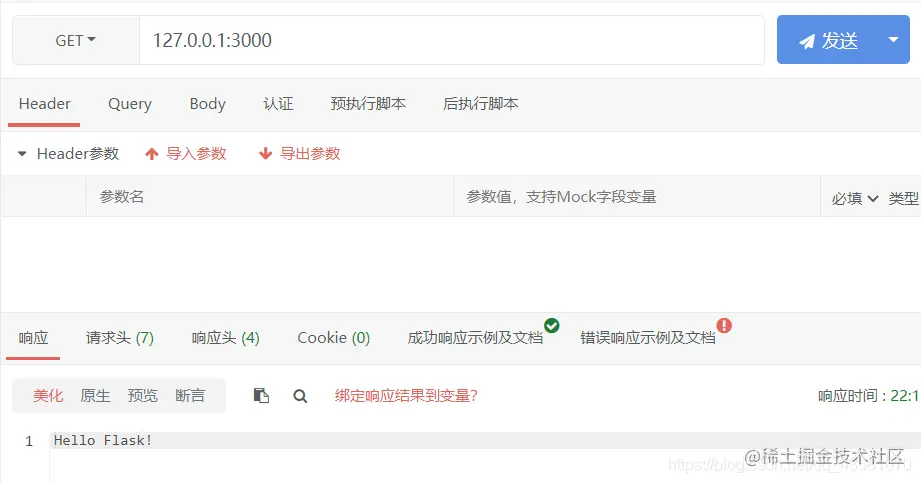Click the 绑定响应结果到变量 link
This screenshot has height=483, width=921.
coord(406,395)
